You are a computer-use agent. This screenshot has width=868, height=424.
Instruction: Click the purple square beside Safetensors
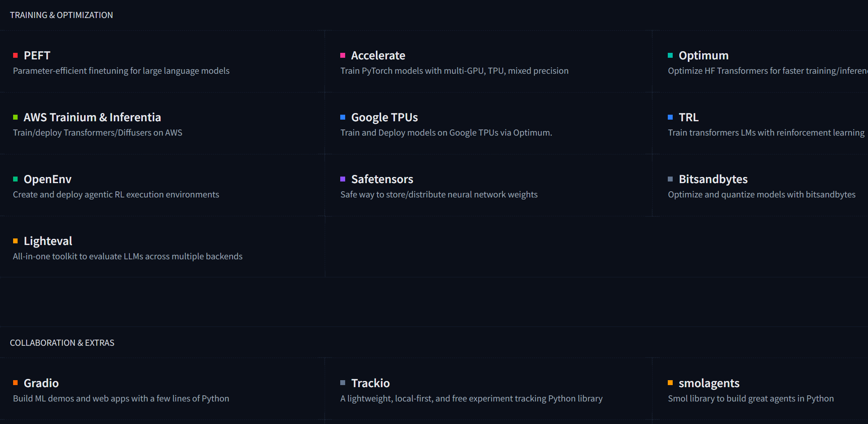(x=343, y=179)
